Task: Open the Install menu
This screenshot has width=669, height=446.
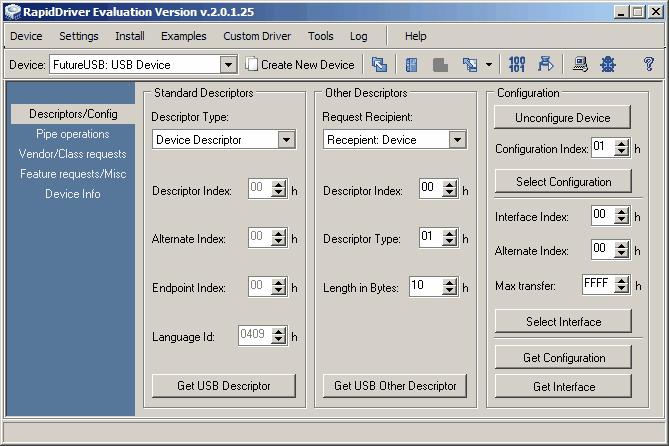Action: [130, 36]
